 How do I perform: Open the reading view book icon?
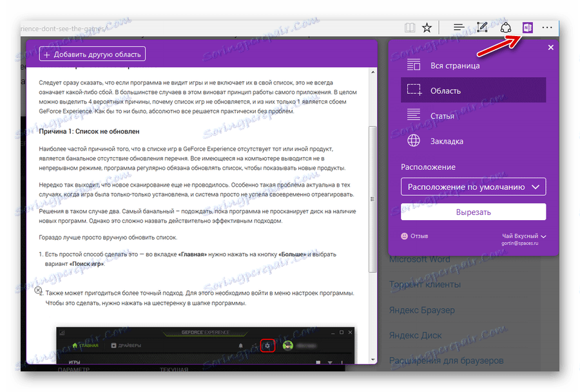(x=409, y=28)
